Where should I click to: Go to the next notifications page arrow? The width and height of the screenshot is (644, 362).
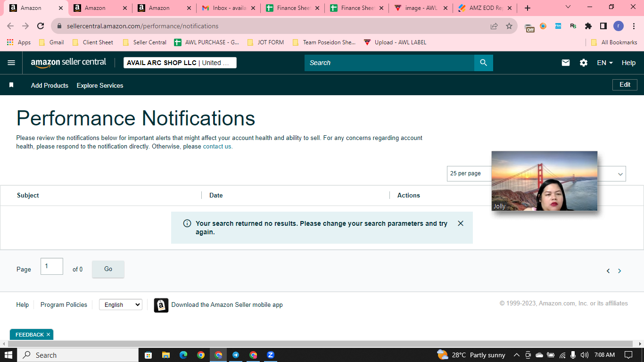[619, 271]
